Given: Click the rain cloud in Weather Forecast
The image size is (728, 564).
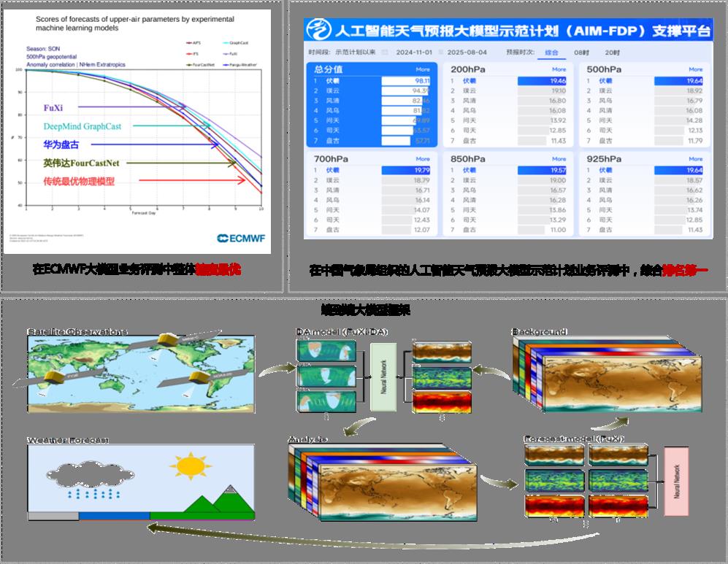Looking at the screenshot, I should 91,480.
